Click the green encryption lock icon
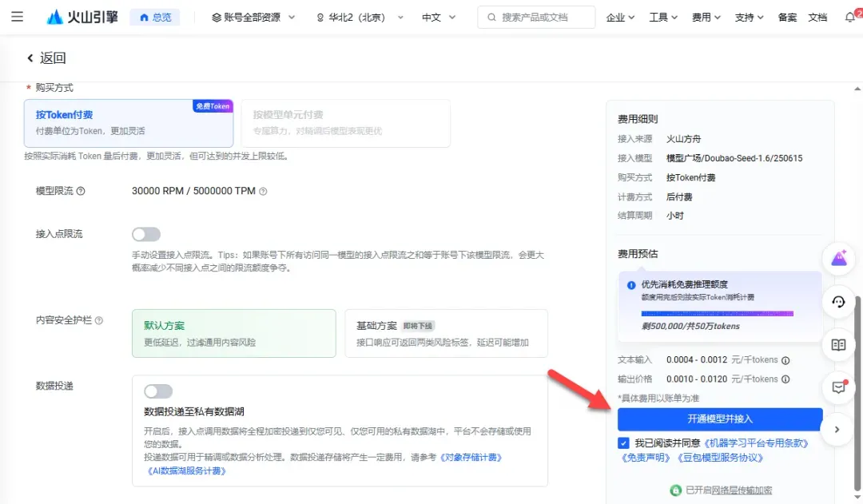Viewport: 863px width, 504px height. tap(676, 490)
